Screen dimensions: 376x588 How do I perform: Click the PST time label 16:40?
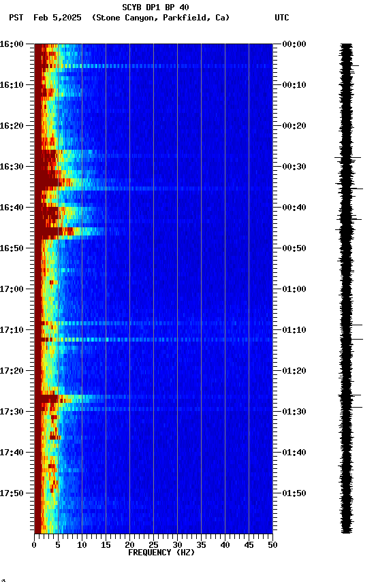pyautogui.click(x=12, y=208)
